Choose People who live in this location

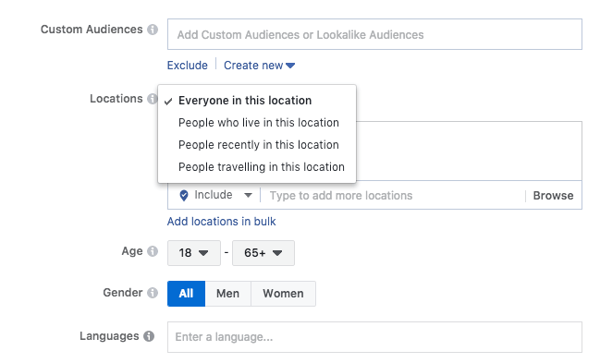(257, 123)
